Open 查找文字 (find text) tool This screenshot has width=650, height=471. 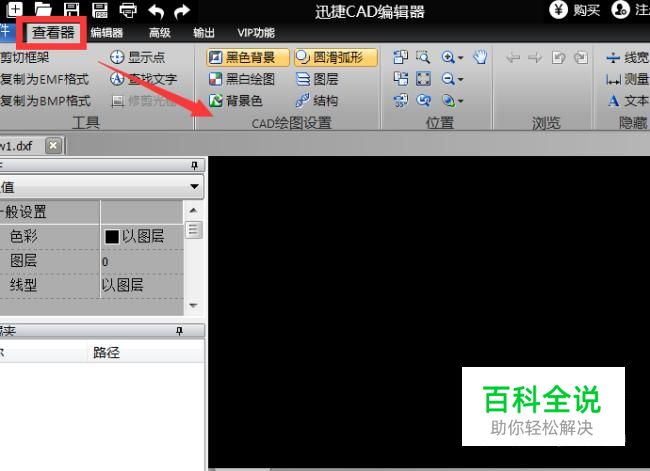pos(143,79)
